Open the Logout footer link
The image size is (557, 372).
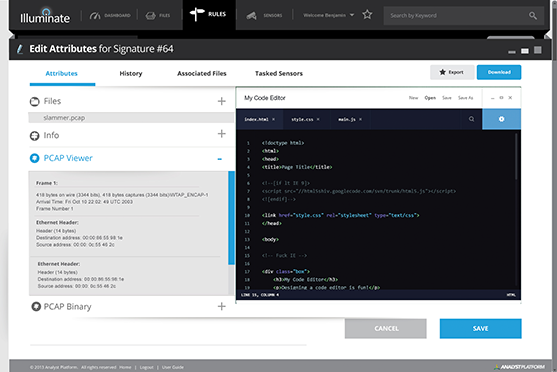coord(147,367)
